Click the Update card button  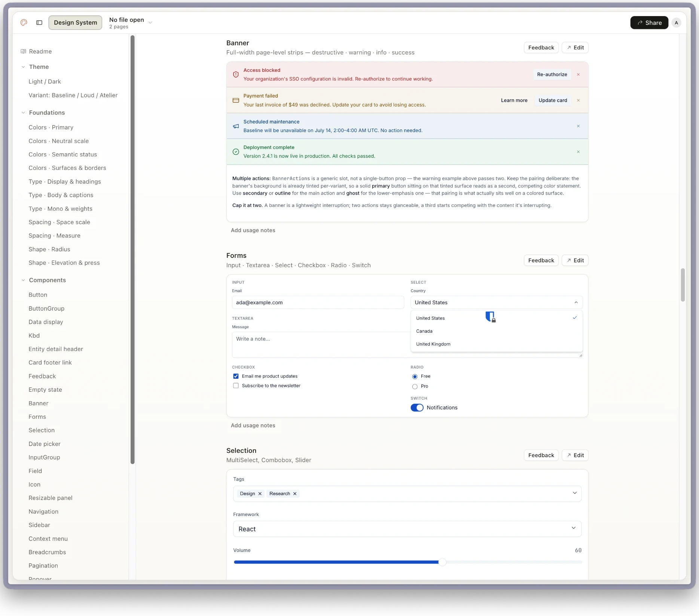(553, 100)
